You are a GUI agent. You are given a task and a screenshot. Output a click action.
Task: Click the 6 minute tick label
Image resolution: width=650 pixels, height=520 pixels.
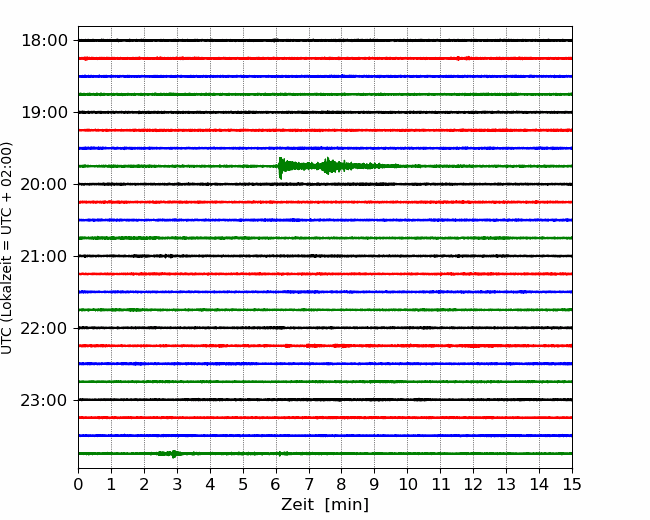276,486
